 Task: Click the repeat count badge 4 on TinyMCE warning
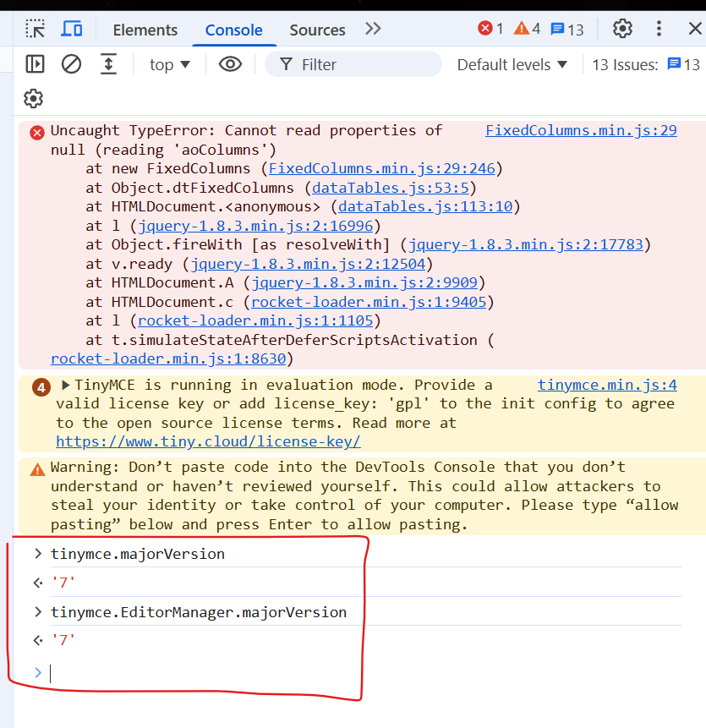point(41,388)
